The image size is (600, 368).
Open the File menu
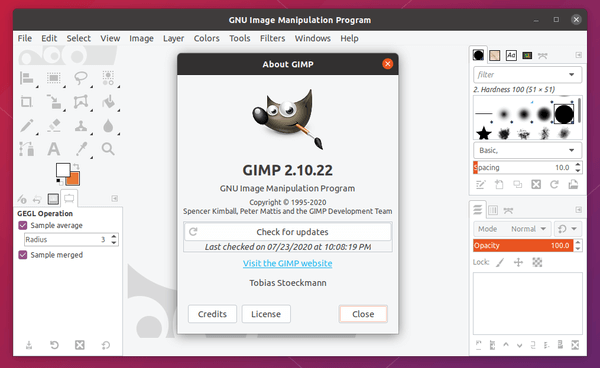[25, 38]
